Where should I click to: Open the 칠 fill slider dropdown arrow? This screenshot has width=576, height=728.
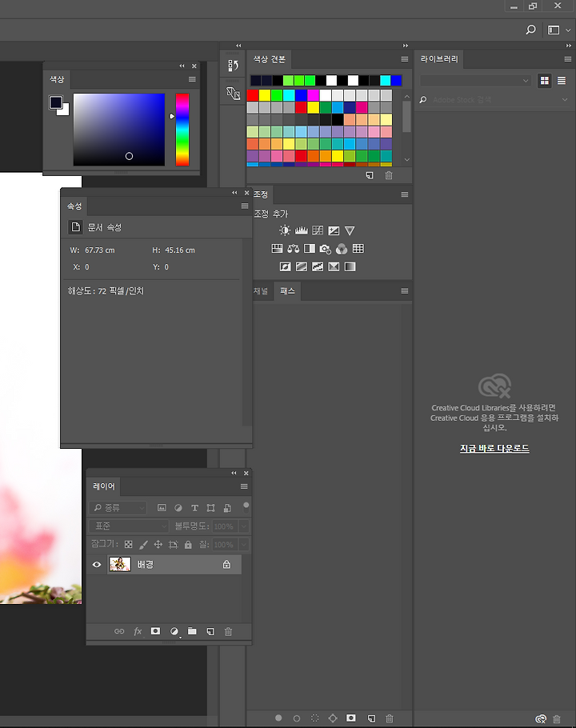click(x=244, y=544)
